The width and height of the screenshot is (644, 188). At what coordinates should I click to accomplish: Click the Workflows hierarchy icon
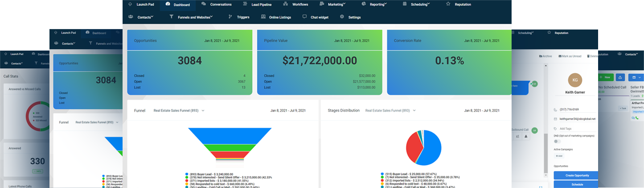pos(286,4)
